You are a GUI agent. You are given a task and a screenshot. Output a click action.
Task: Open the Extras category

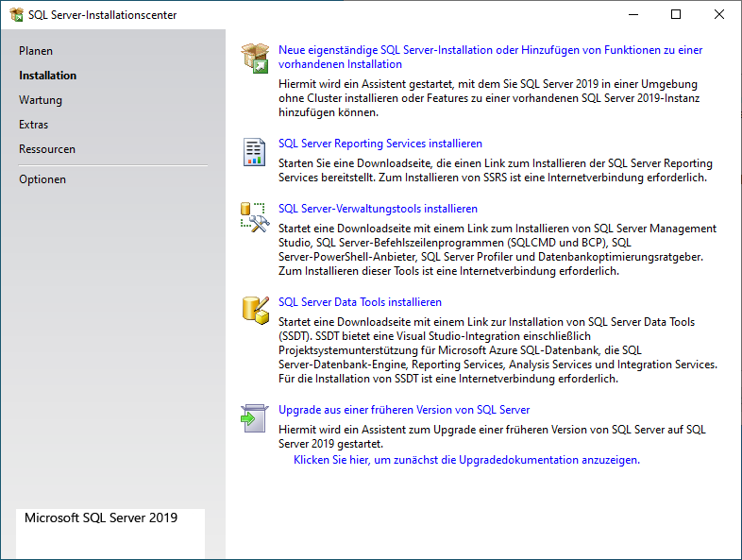[34, 125]
